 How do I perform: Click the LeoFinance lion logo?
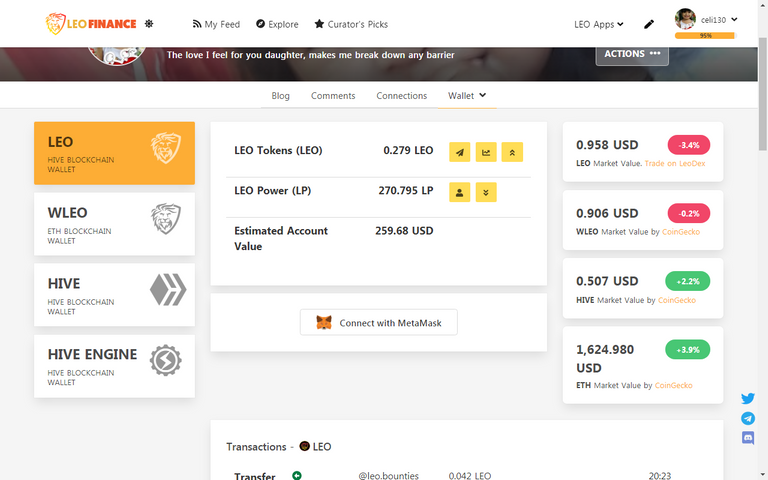91,24
